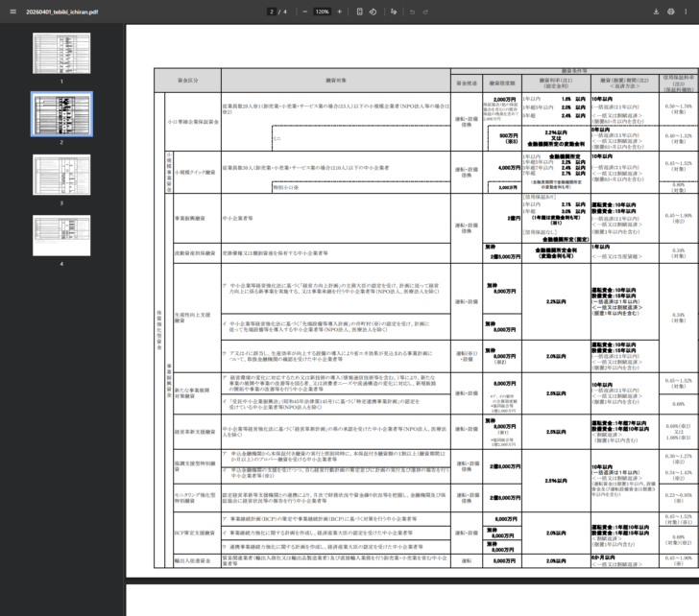Click the page number field showing 2
The width and height of the screenshot is (699, 616).
tap(272, 12)
